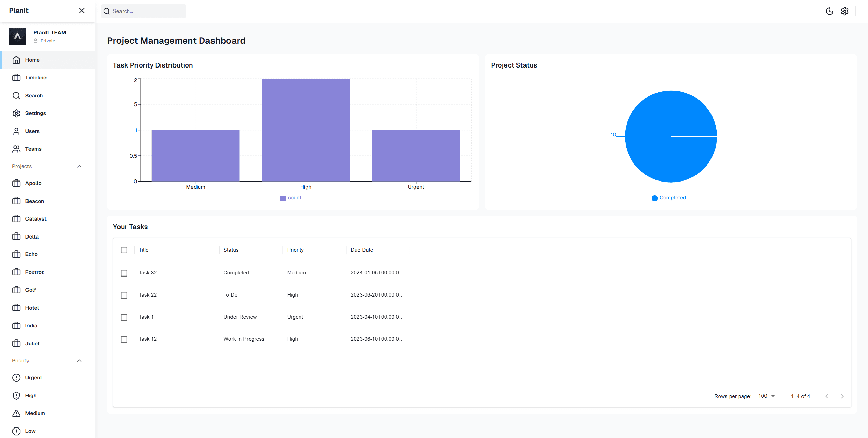Image resolution: width=868 pixels, height=438 pixels.
Task: Collapse the Projects section chevron
Action: (79, 166)
